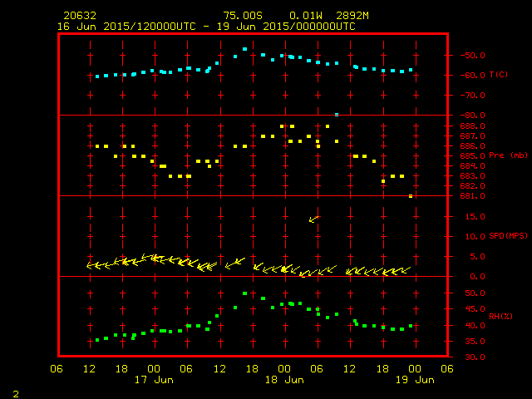The width and height of the screenshot is (532, 399).
Task: Click the highest green humidity data point
Action: [244, 293]
